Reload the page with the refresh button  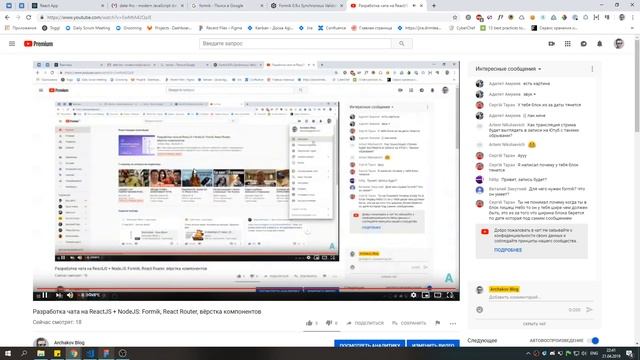click(x=29, y=17)
